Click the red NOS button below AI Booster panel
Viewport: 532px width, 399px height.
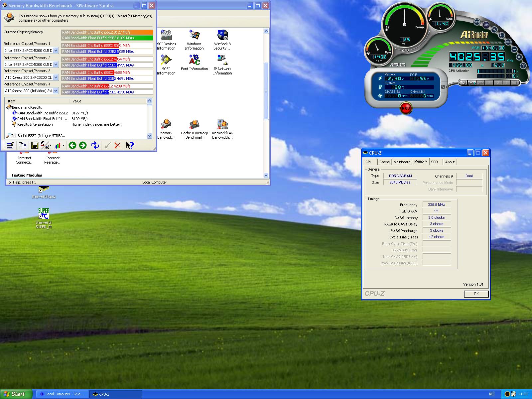(406, 108)
